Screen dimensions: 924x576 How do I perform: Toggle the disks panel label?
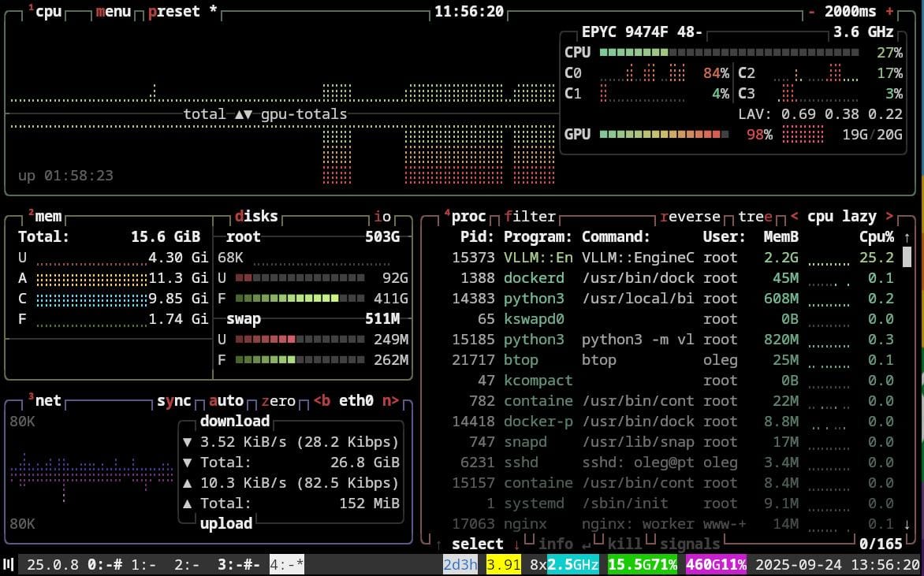click(256, 217)
